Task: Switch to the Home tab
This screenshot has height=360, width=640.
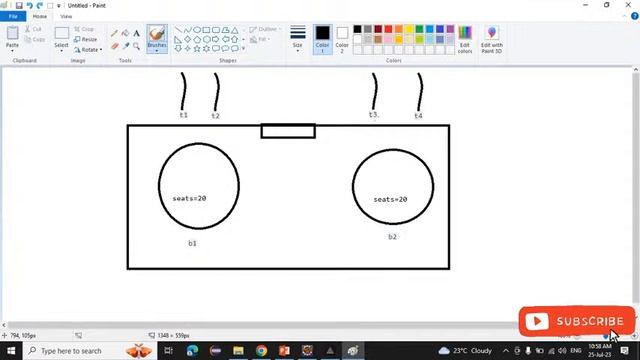Action: coord(40,16)
